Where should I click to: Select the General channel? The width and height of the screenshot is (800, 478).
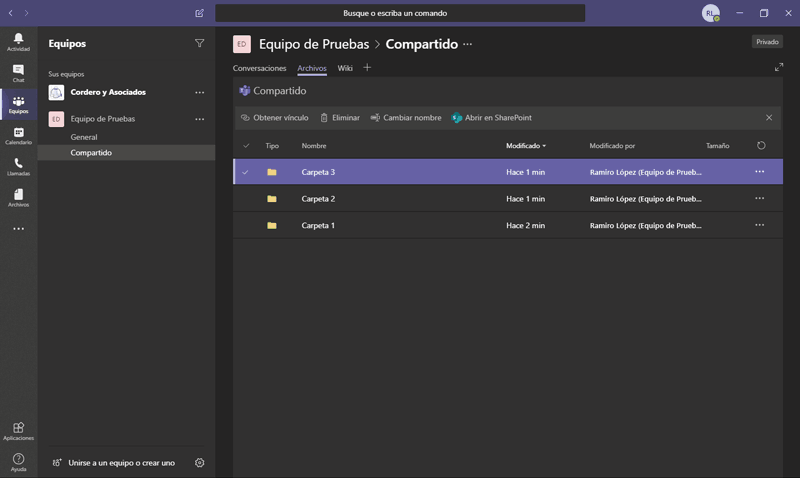click(x=84, y=137)
